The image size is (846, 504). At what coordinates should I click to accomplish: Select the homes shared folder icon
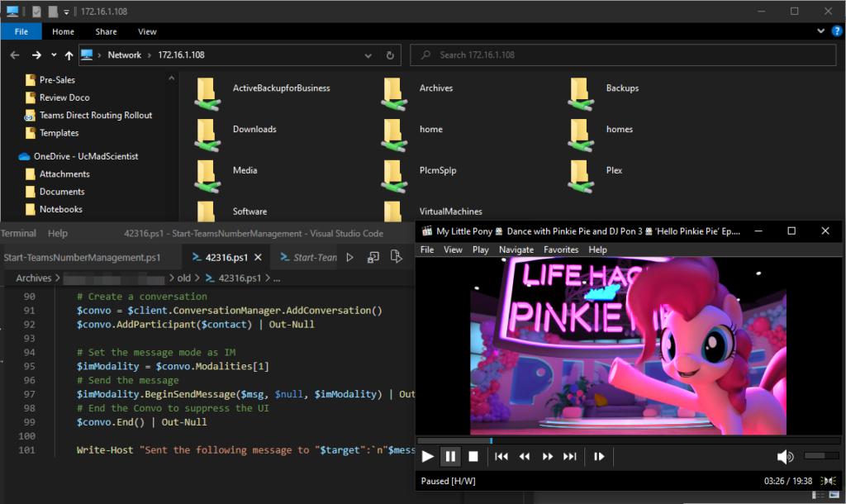point(581,136)
